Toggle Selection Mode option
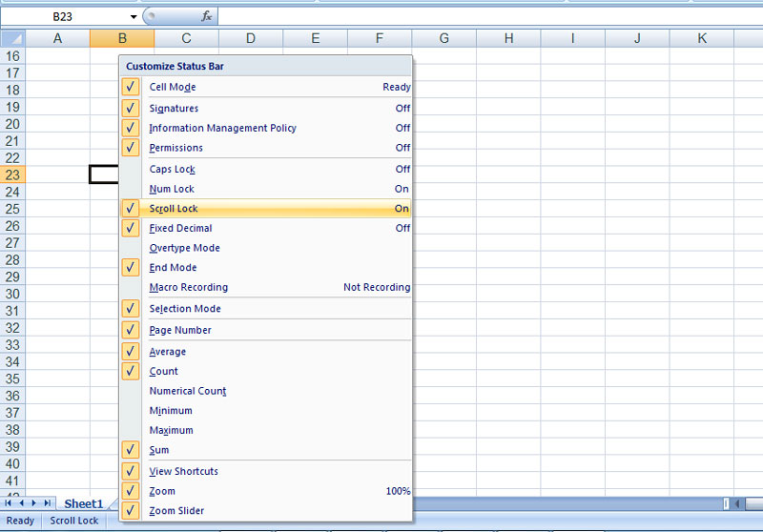Viewport: 763px width, 532px height. tap(266, 309)
